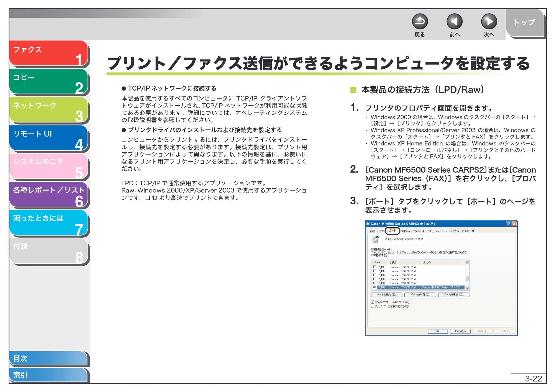Click the 戻る (return) round icon
The image size is (554, 392).
(420, 21)
